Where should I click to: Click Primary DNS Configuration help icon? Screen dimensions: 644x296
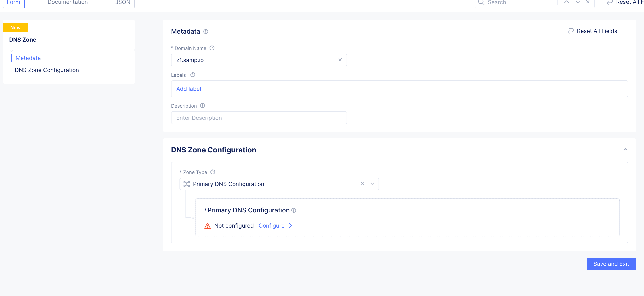294,210
